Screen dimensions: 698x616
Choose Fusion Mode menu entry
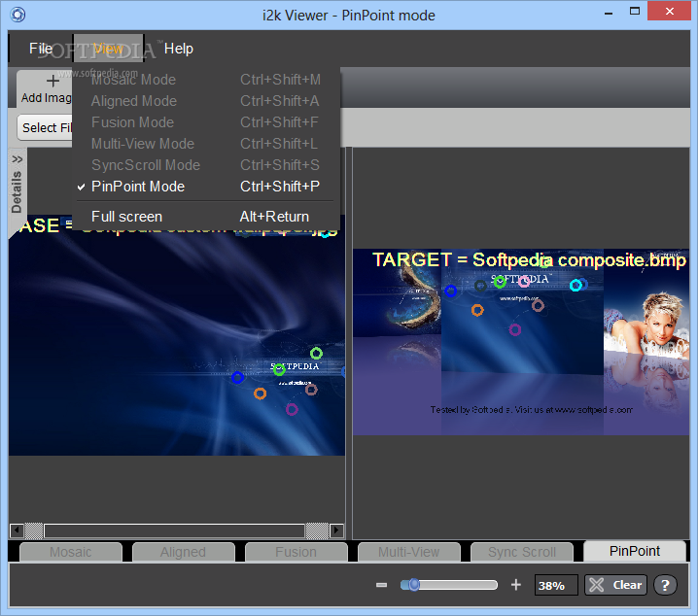(205, 122)
